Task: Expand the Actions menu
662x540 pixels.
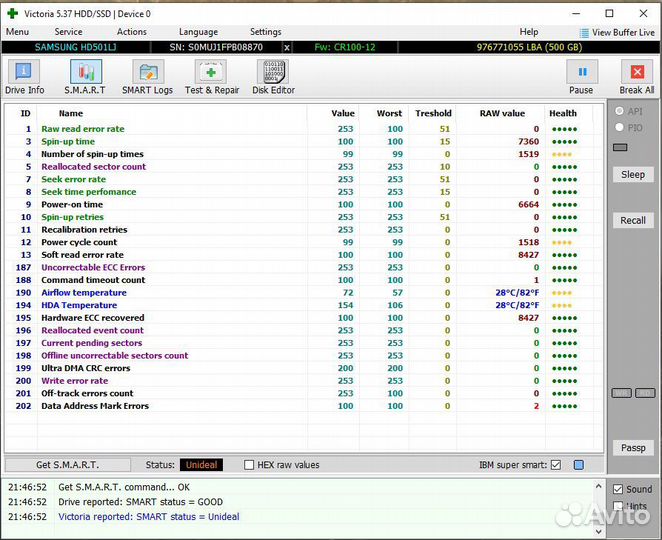Action: click(131, 32)
